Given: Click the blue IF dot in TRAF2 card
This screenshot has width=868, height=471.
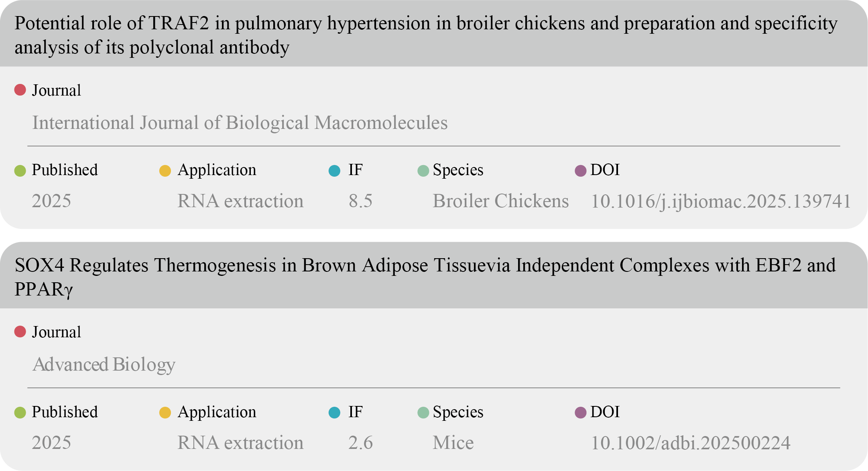Looking at the screenshot, I should 334,171.
